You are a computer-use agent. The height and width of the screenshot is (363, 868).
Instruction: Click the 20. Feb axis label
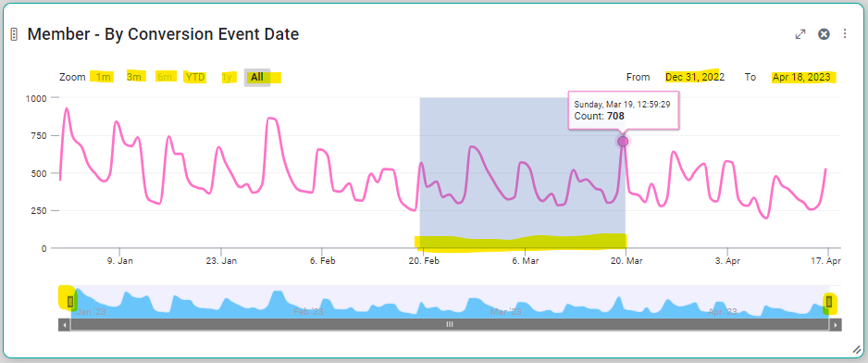(424, 260)
